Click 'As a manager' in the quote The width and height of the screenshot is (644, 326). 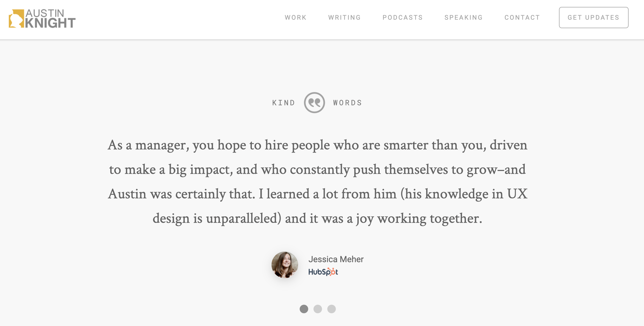148,145
